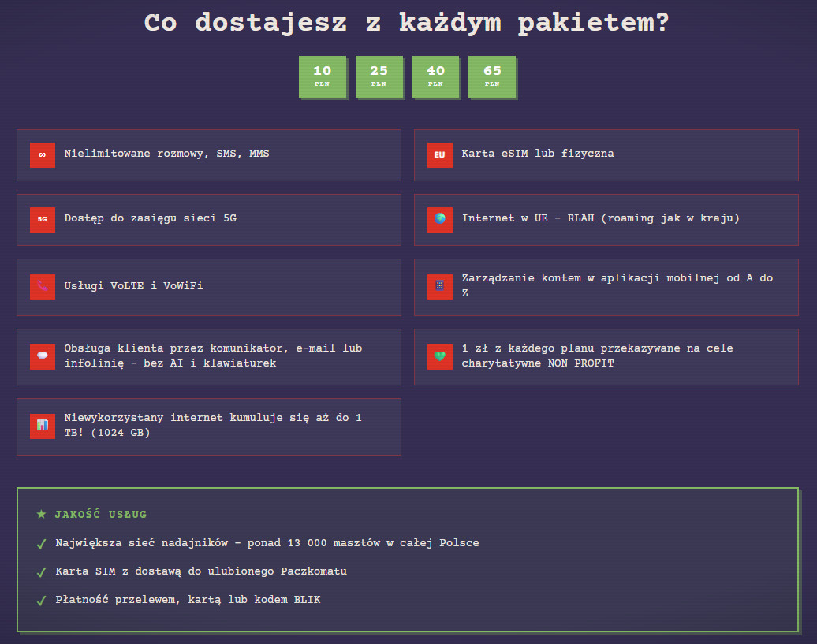Image resolution: width=817 pixels, height=644 pixels.
Task: Click the checkmark beside największa sieć nadajników
Action: (x=41, y=544)
